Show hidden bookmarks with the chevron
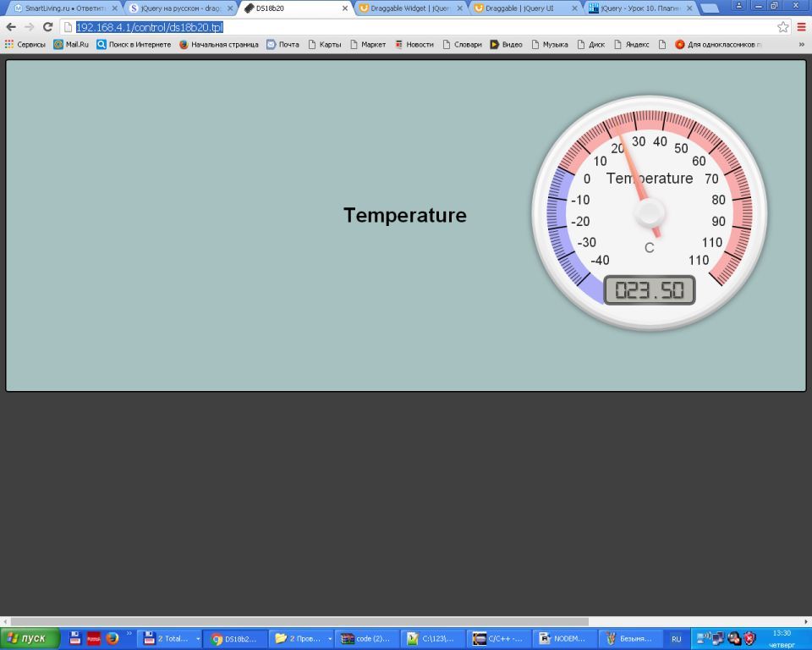 802,45
